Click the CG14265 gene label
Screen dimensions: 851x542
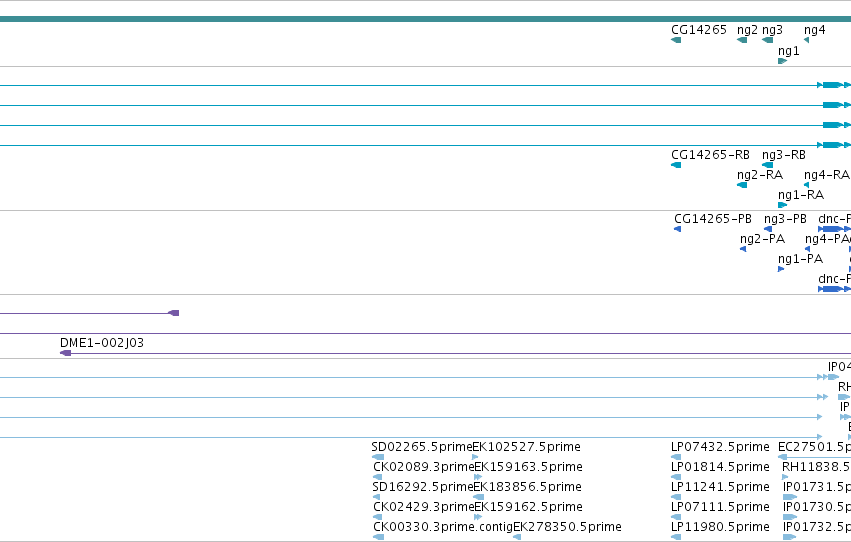pos(698,30)
